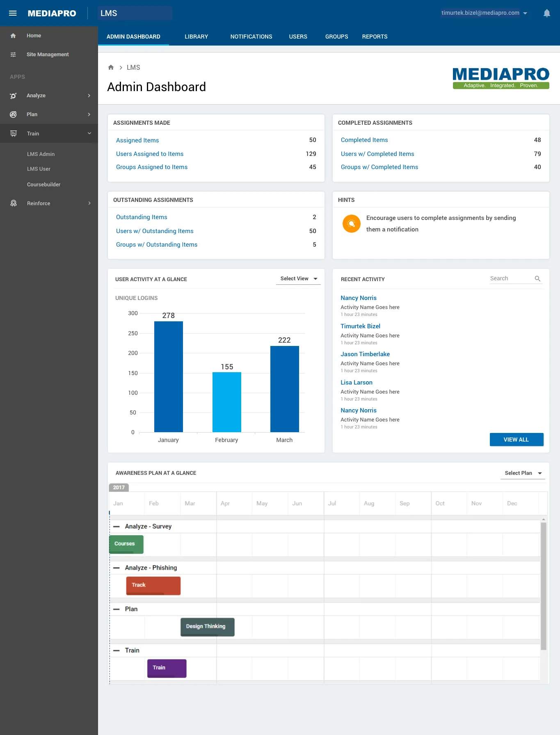Expand the Analyze menu chevron
The image size is (560, 735).
(x=89, y=96)
